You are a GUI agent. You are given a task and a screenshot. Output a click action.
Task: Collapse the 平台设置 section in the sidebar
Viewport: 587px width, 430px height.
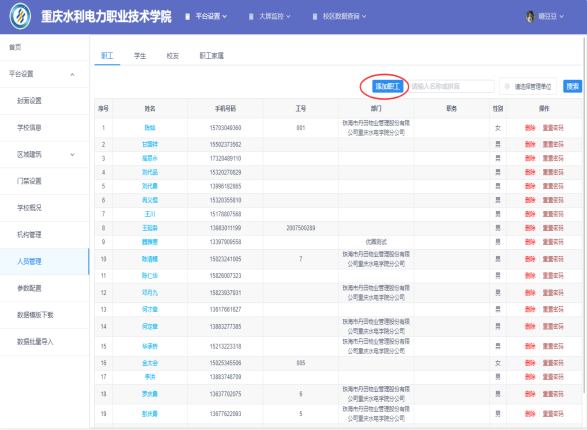coord(72,74)
